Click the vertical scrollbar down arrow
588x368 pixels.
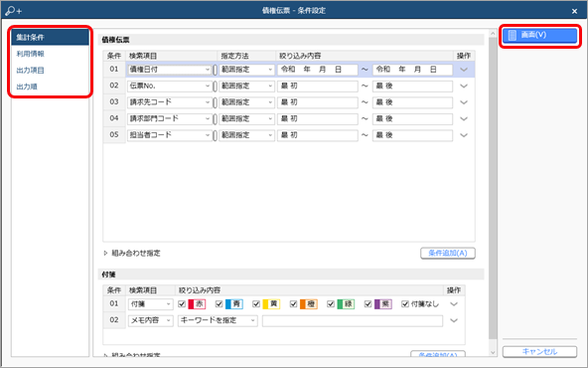493,352
